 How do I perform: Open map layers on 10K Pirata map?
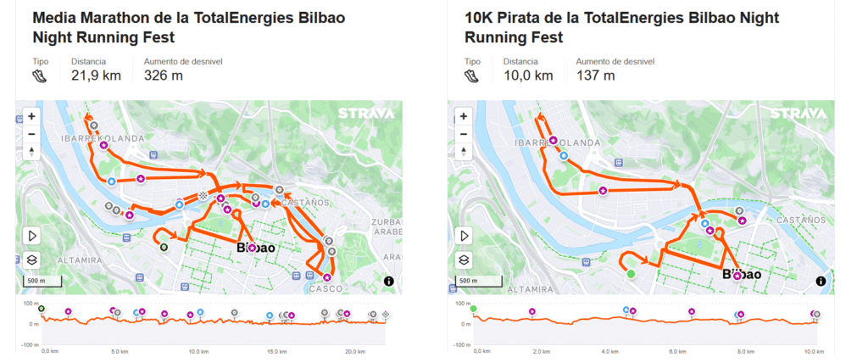click(x=464, y=260)
